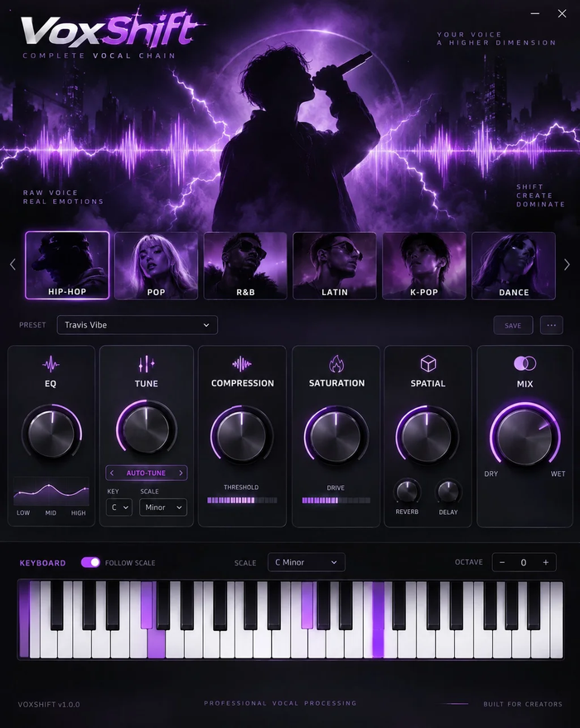Image resolution: width=580 pixels, height=728 pixels.
Task: Open the Key dropdown set to C
Action: click(x=119, y=507)
